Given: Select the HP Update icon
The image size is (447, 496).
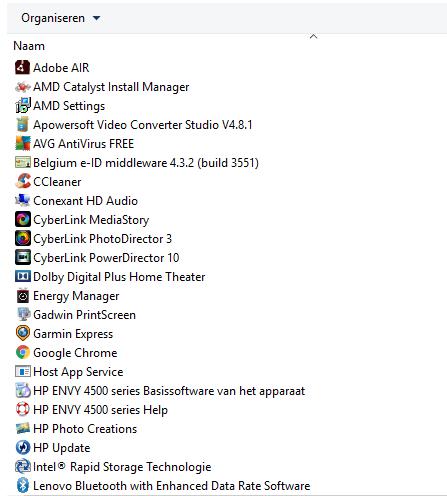Looking at the screenshot, I should (x=22, y=448).
